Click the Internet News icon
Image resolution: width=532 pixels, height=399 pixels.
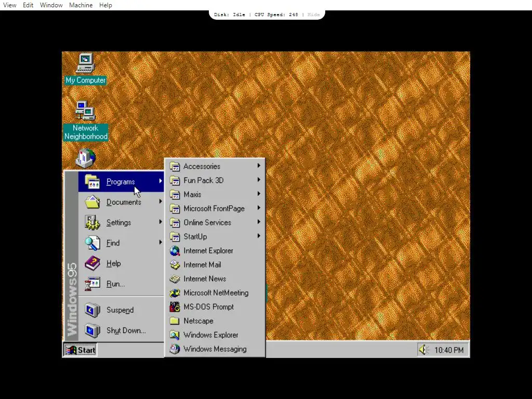point(175,279)
